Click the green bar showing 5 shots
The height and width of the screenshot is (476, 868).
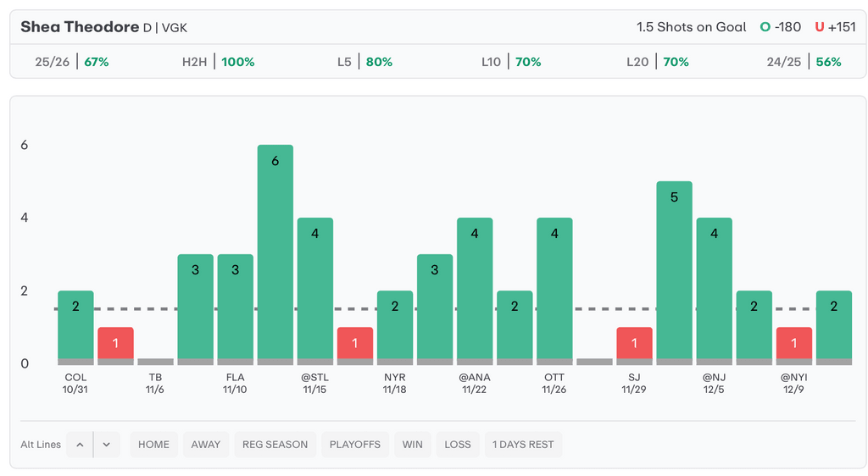click(x=674, y=271)
